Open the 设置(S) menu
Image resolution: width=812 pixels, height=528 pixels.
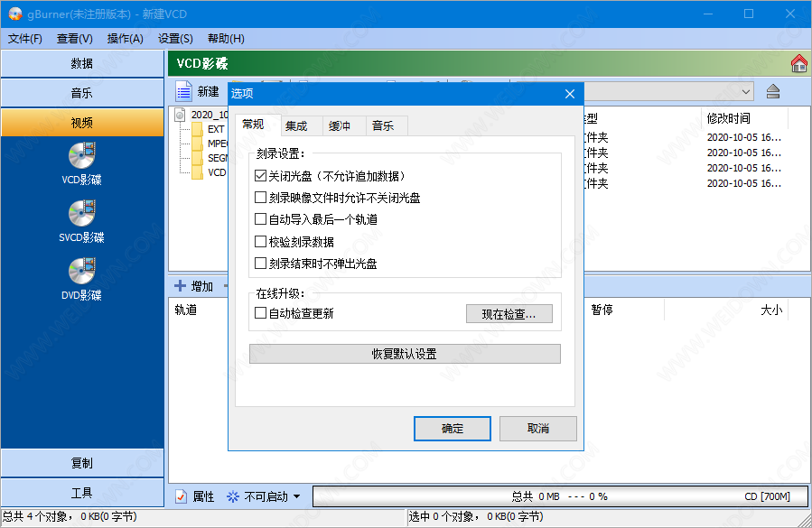coord(175,39)
